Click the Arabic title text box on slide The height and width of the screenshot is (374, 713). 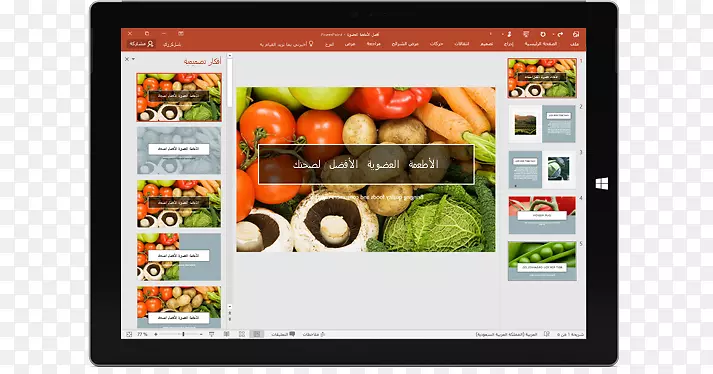coord(366,164)
